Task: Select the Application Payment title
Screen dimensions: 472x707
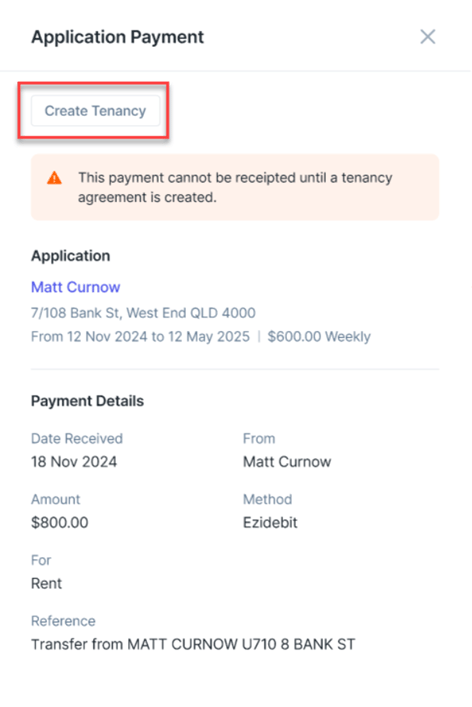Action: (x=117, y=37)
